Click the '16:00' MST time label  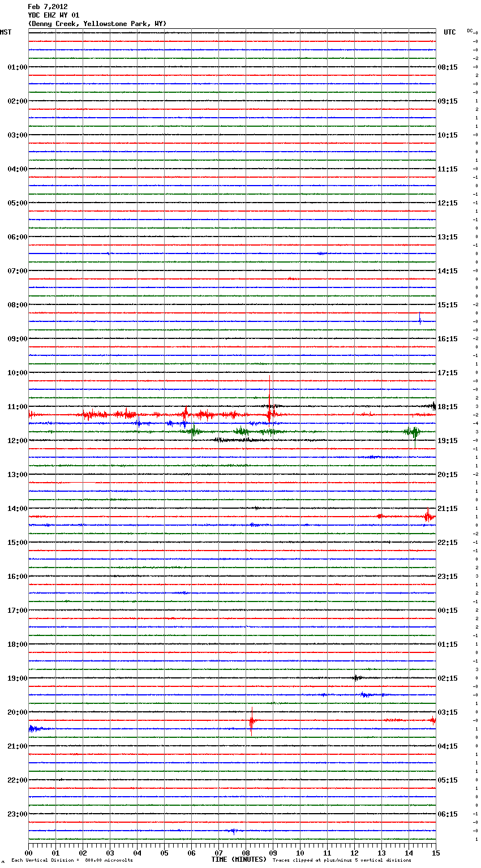click(17, 576)
